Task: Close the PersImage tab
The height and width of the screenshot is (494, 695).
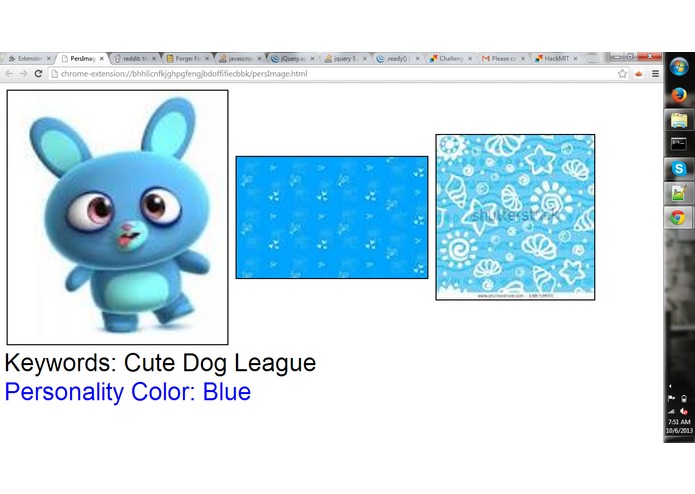Action: 102,58
